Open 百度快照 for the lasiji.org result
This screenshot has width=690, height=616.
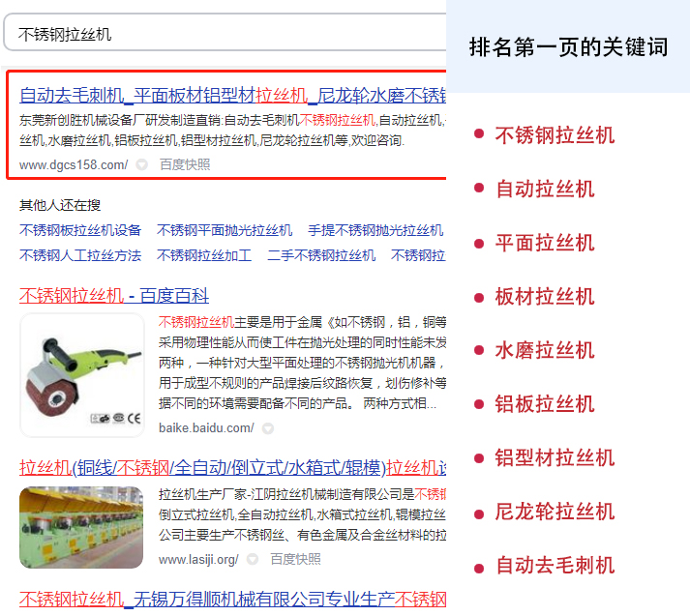pyautogui.click(x=295, y=559)
